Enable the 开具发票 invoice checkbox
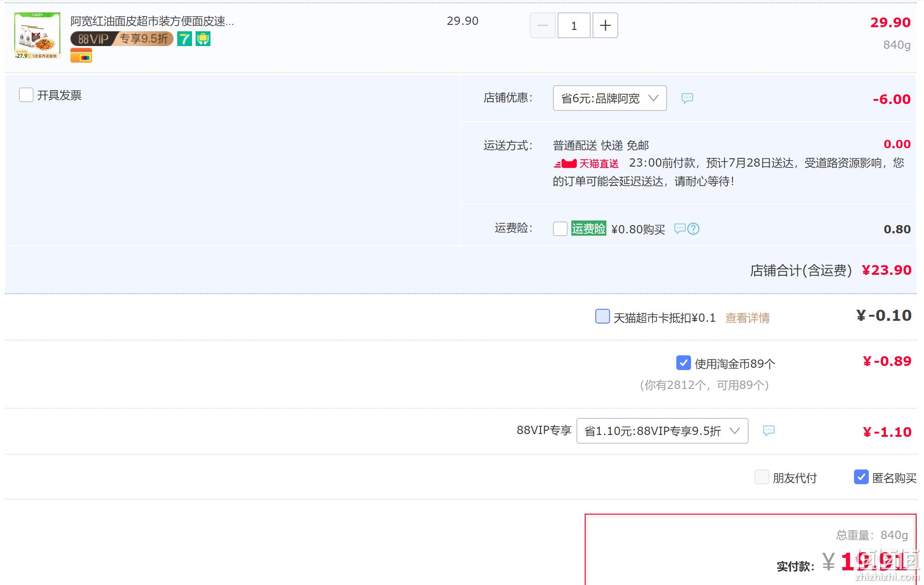The width and height of the screenshot is (924, 585). click(26, 95)
